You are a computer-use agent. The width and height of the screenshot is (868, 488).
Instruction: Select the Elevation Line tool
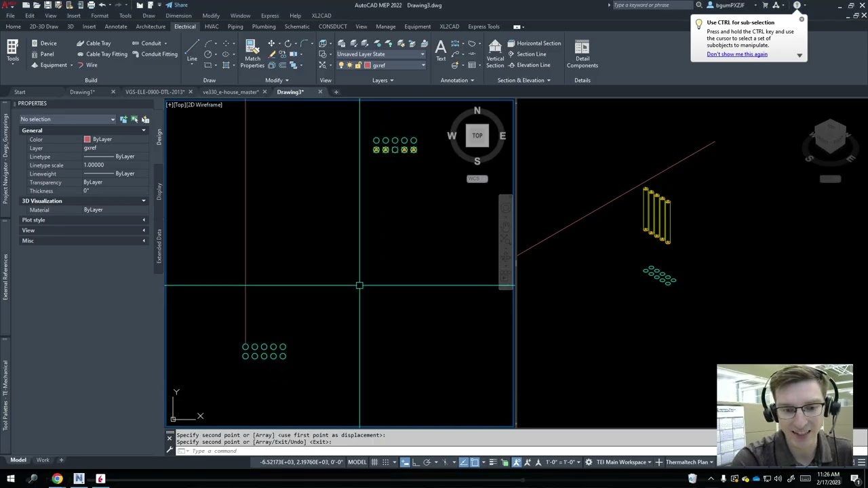coord(528,65)
